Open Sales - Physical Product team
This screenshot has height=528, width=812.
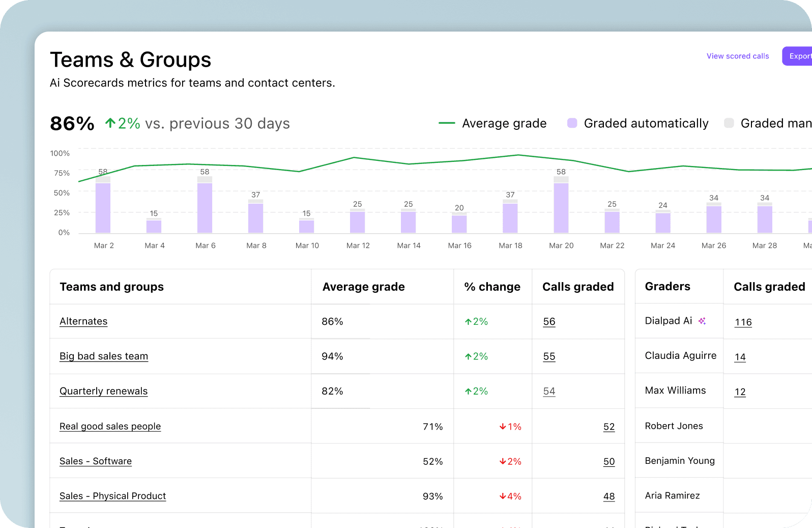coord(112,496)
